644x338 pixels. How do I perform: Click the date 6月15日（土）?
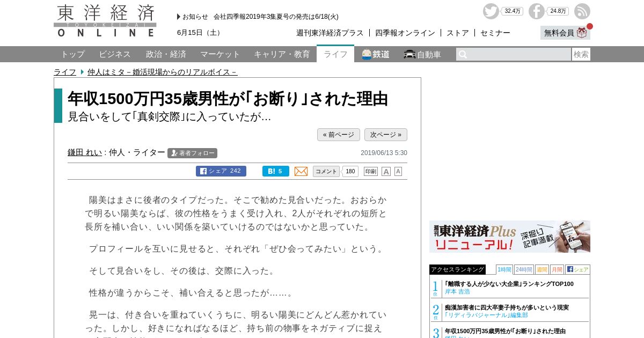click(x=200, y=33)
